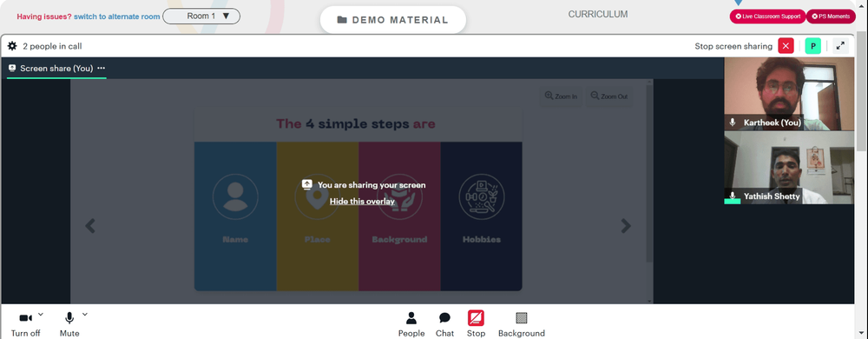Click '2 people in call' text
This screenshot has width=868, height=339.
click(x=52, y=47)
